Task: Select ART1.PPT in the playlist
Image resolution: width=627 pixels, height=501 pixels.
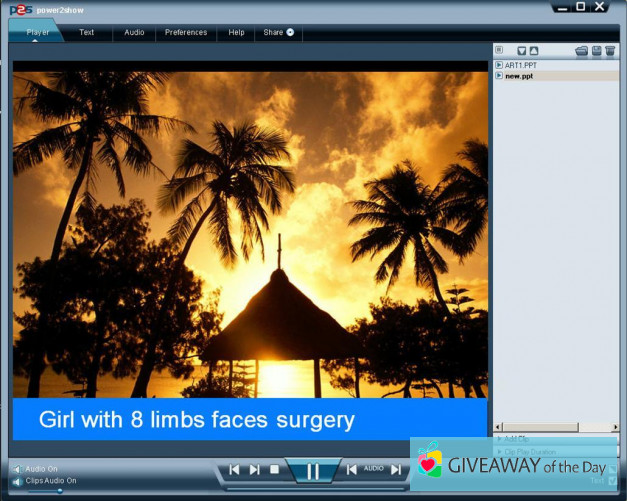Action: point(521,65)
